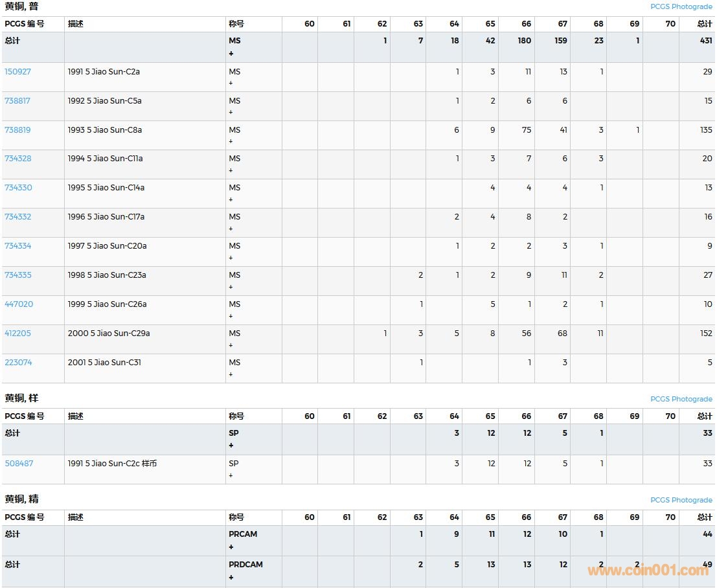Expand plus sign in 1991 Sun-C2a MS row
This screenshot has width=717, height=588.
(231, 84)
